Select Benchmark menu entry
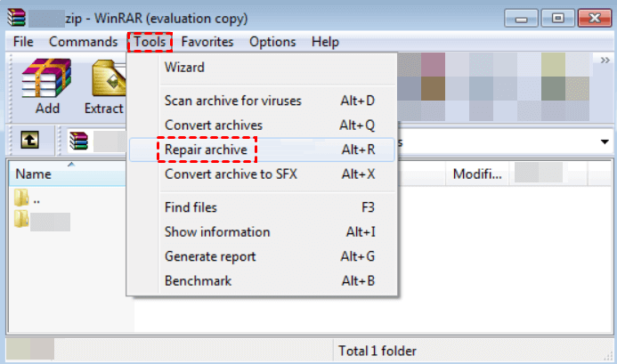The width and height of the screenshot is (617, 364). point(262,280)
